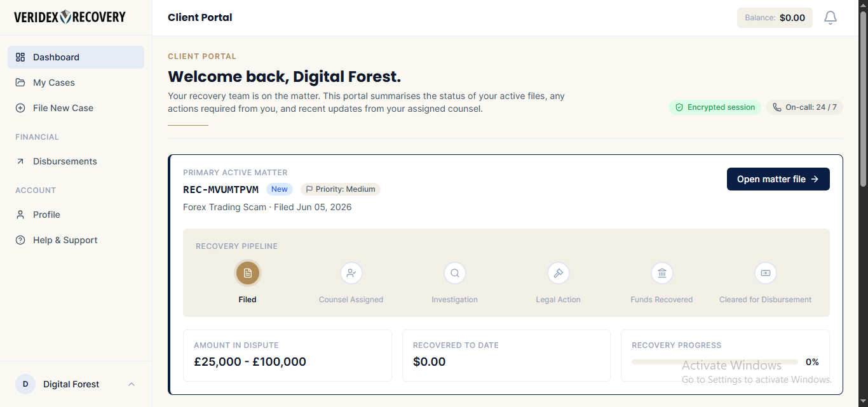This screenshot has height=407, width=868.
Task: Go to My Cases
Action: pos(76,83)
